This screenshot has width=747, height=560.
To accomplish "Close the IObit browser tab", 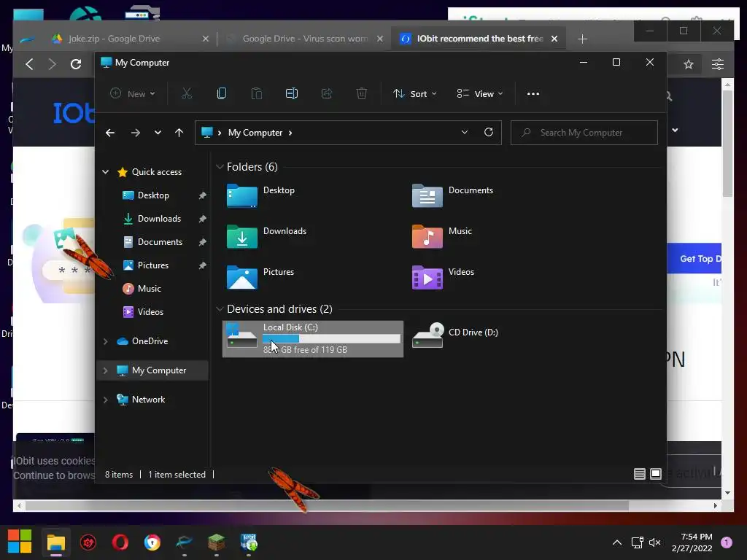I will point(554,39).
